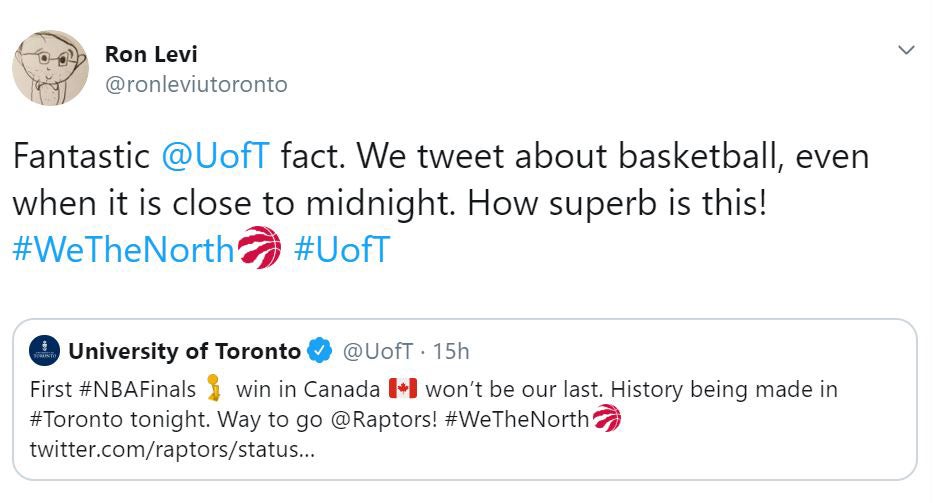
Task: Click the @UofT handle in quoted tweet
Action: tap(378, 351)
